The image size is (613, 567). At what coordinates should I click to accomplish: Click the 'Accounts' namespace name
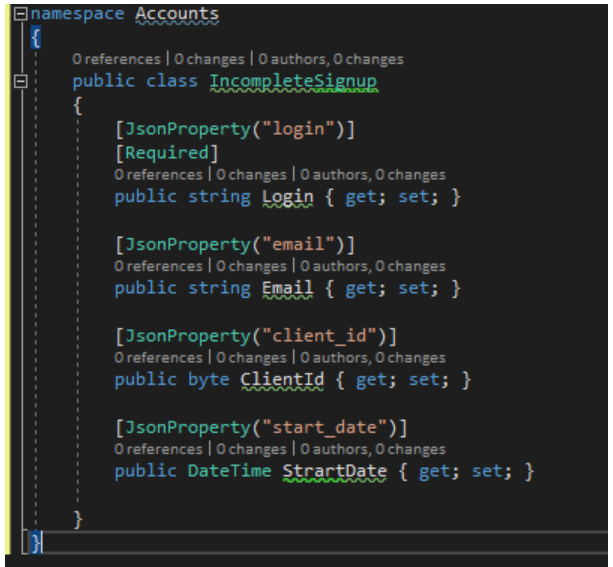tap(177, 14)
